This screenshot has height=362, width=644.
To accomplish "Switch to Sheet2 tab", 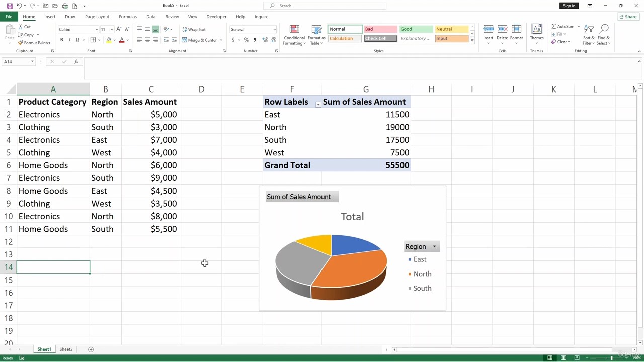I will tap(66, 349).
